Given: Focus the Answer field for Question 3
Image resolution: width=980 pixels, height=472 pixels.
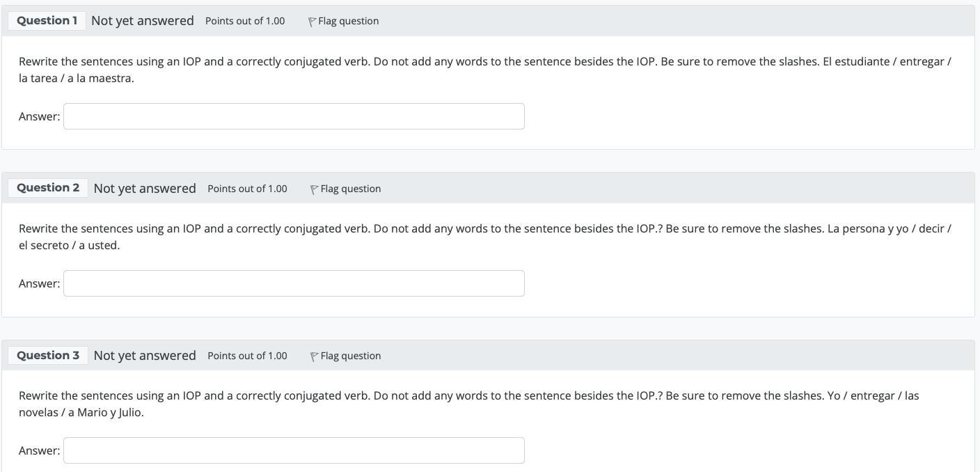Looking at the screenshot, I should click(x=294, y=450).
